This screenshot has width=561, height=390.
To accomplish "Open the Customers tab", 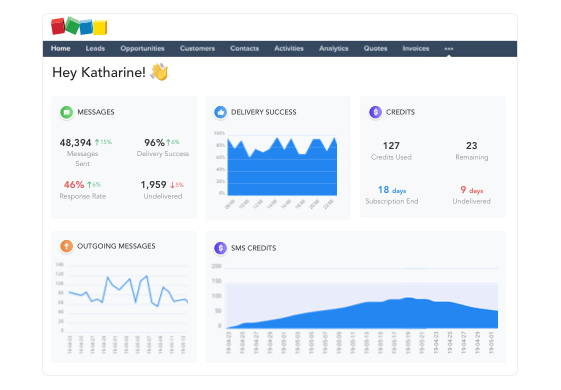I will coord(197,48).
